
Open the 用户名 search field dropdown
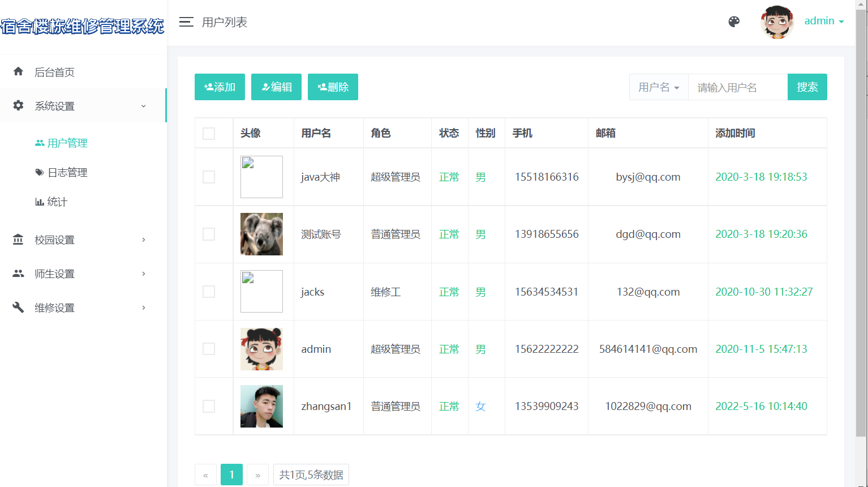[659, 87]
